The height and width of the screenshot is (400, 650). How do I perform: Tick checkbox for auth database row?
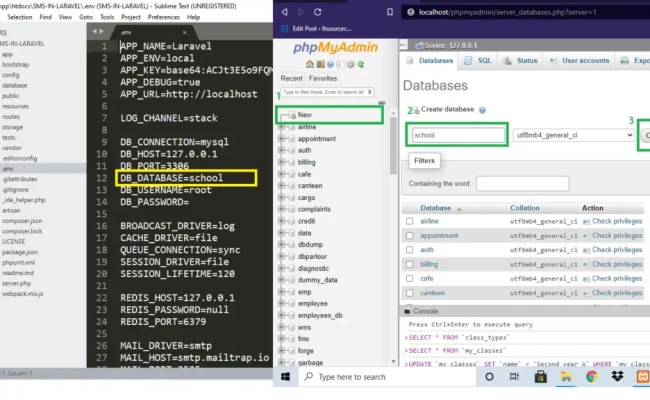coord(410,250)
